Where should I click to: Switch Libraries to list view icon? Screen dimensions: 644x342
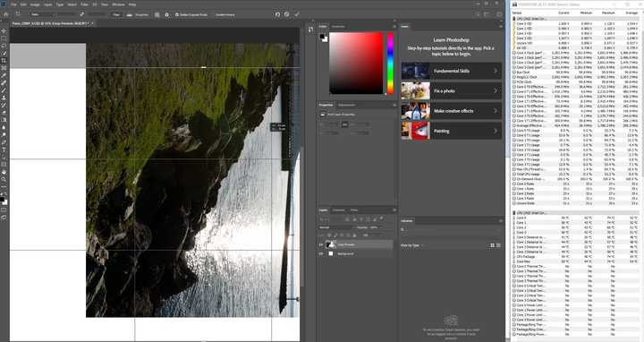point(498,245)
